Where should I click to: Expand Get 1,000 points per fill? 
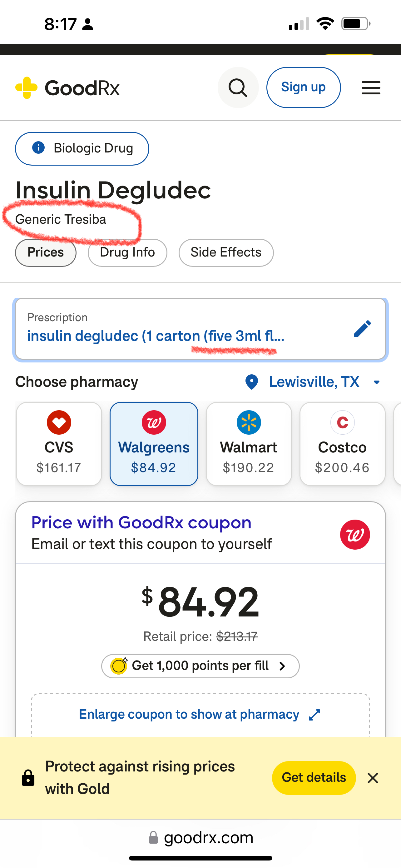pos(200,666)
